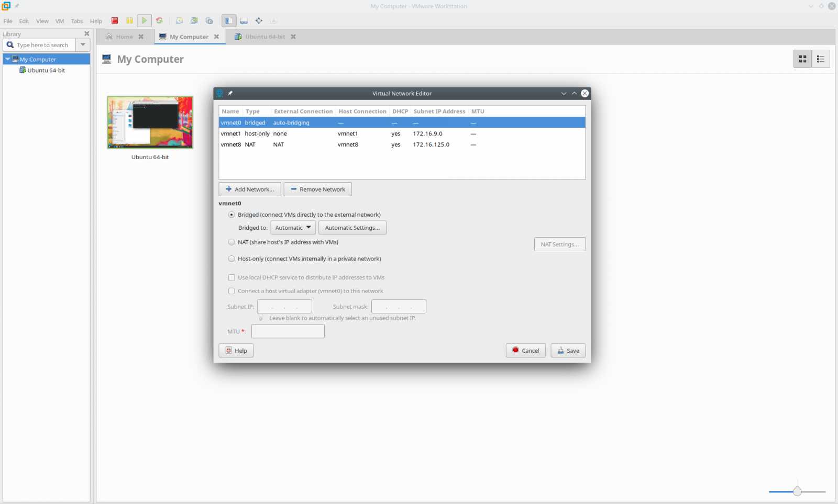Click the full screen arrows toolbar icon
This screenshot has width=838, height=504.
pos(259,20)
